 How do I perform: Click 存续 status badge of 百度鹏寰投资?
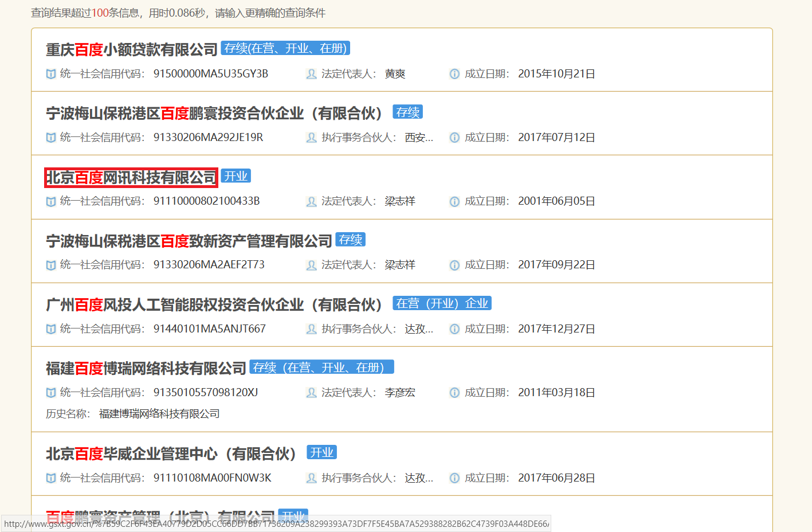click(407, 112)
